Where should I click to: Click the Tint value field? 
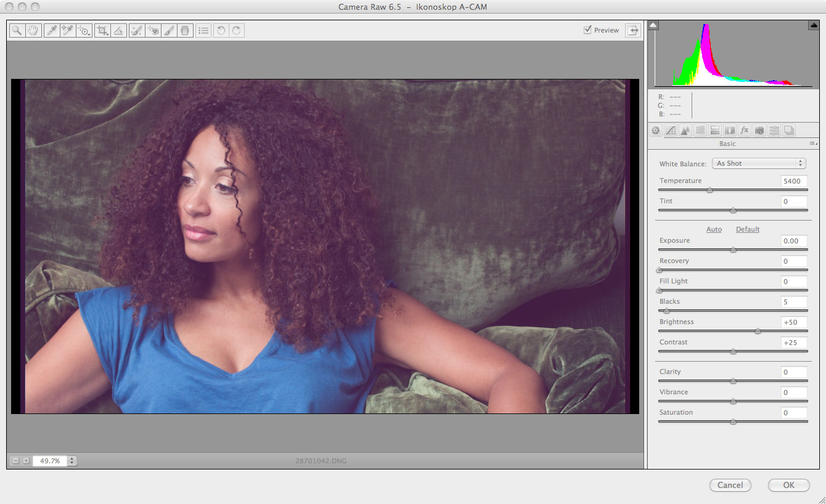[x=793, y=201]
